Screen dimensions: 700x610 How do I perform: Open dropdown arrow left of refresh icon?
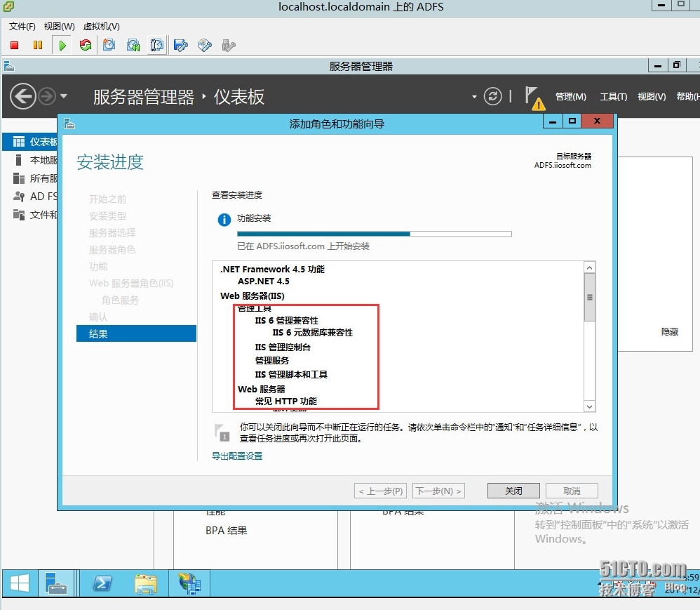coord(474,97)
